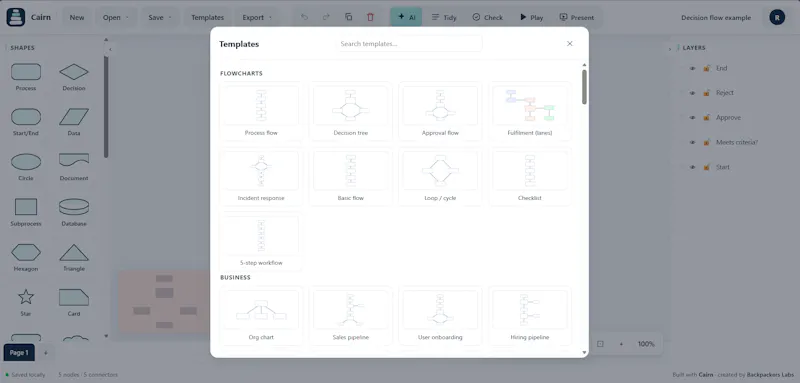The height and width of the screenshot is (383, 800).
Task: Hide the Meets criteria? layer
Action: [692, 142]
